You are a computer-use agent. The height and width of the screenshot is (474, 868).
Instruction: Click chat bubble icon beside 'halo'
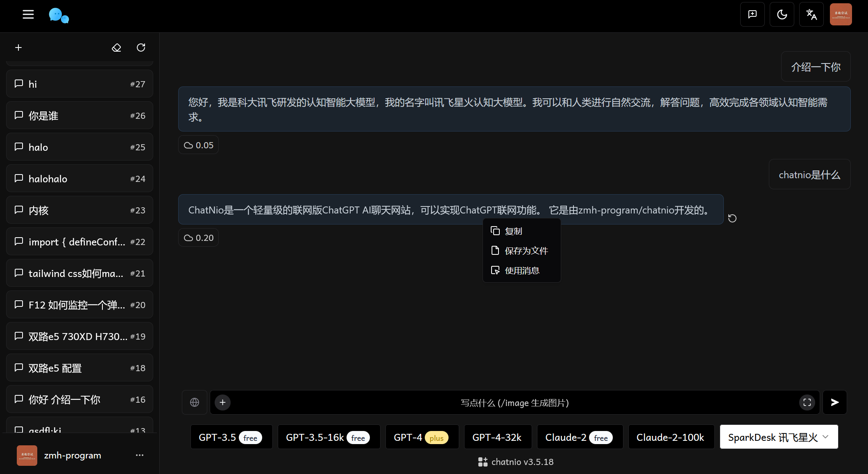(18, 147)
